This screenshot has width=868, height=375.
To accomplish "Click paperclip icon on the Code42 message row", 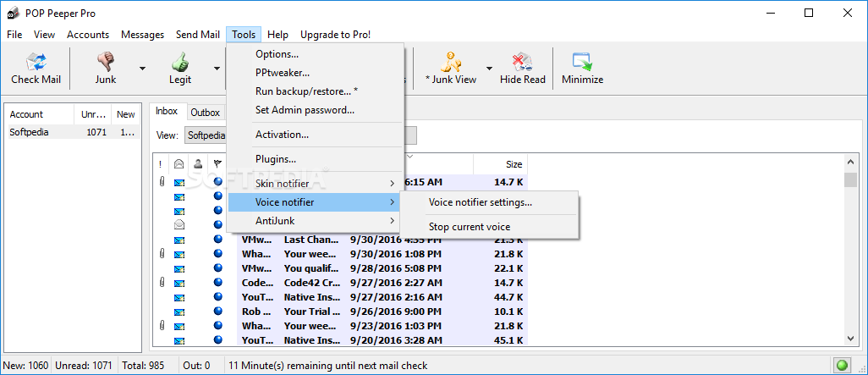I will tap(162, 283).
